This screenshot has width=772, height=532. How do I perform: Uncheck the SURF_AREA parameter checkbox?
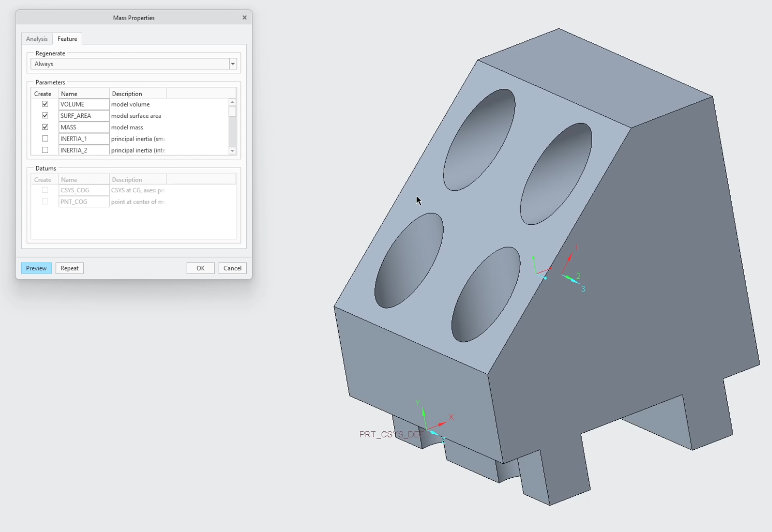(45, 115)
